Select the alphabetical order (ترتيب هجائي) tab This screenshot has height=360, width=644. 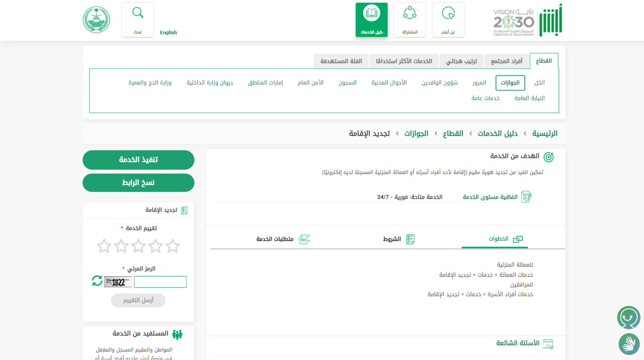tap(461, 61)
